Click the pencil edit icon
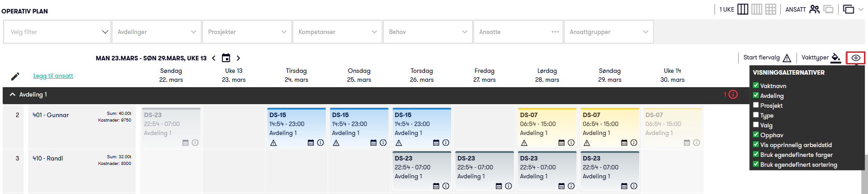Viewport: 868px width, 194px height. coord(15,76)
